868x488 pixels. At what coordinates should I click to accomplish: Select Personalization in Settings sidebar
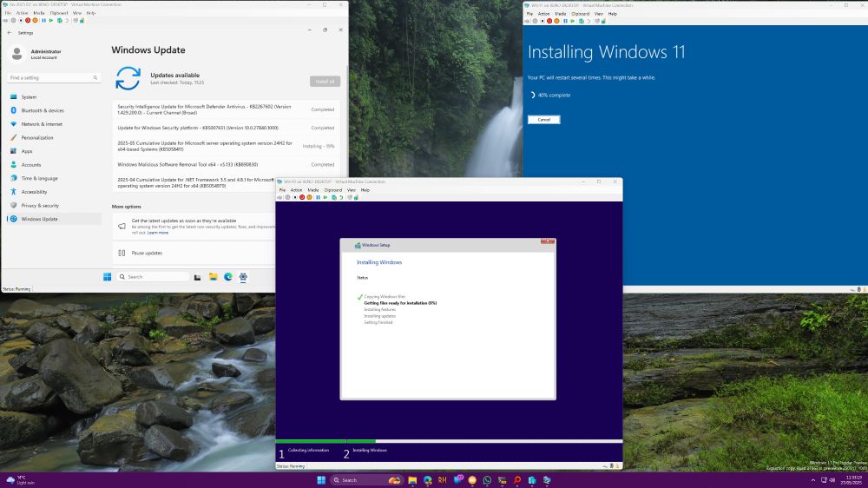pos(54,137)
